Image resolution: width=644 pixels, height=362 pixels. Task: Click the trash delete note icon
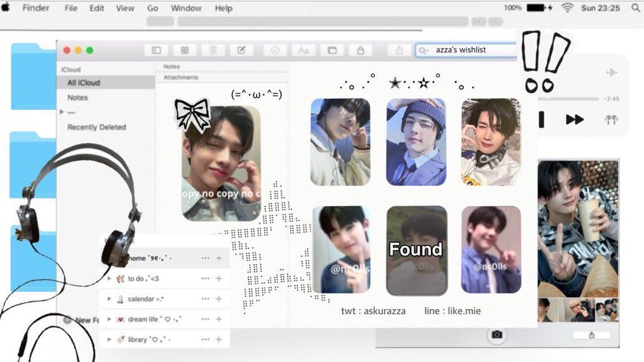[213, 50]
